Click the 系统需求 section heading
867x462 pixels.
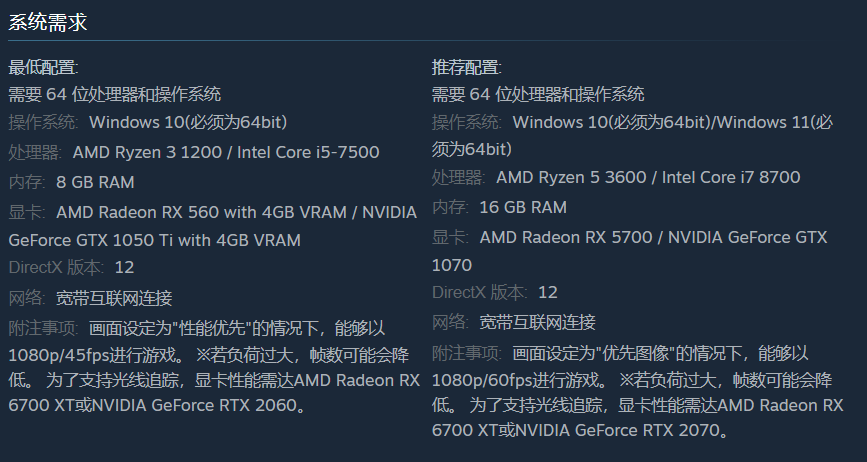(48, 22)
